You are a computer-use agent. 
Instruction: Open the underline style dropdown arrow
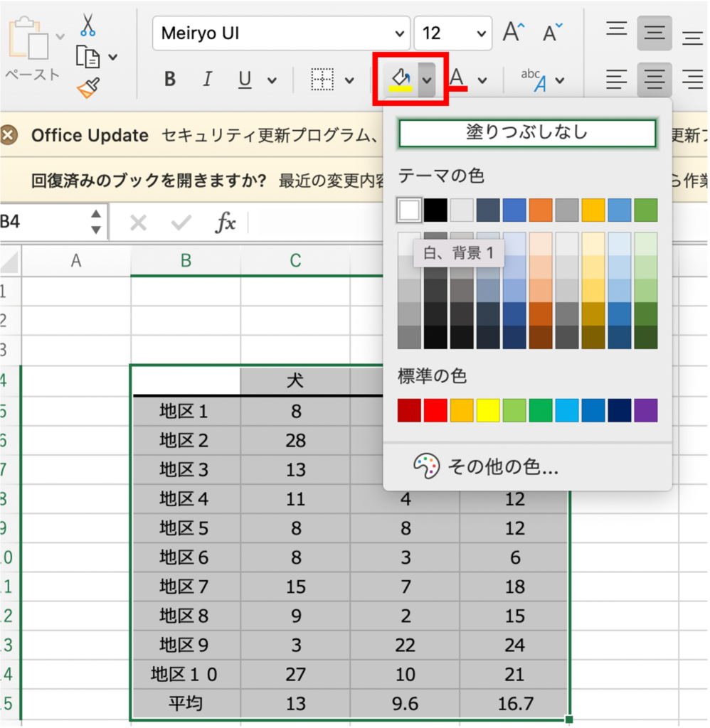point(272,80)
